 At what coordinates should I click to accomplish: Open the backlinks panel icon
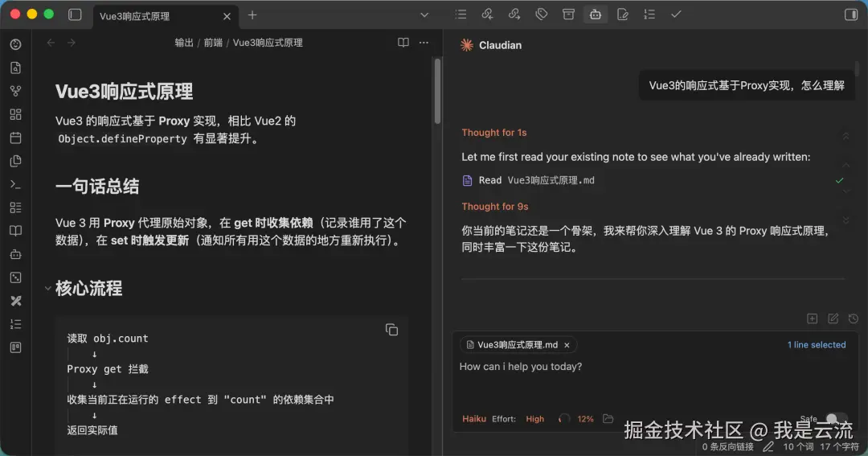click(487, 15)
